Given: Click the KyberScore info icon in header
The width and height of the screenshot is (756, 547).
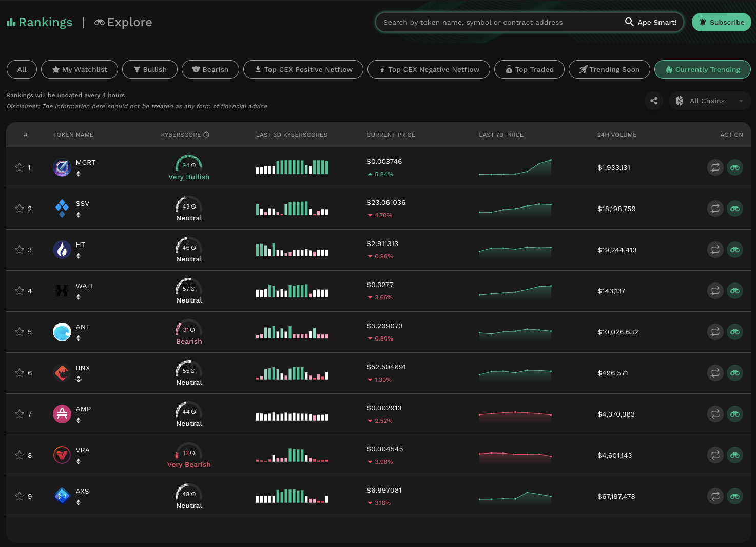Looking at the screenshot, I should tap(206, 135).
